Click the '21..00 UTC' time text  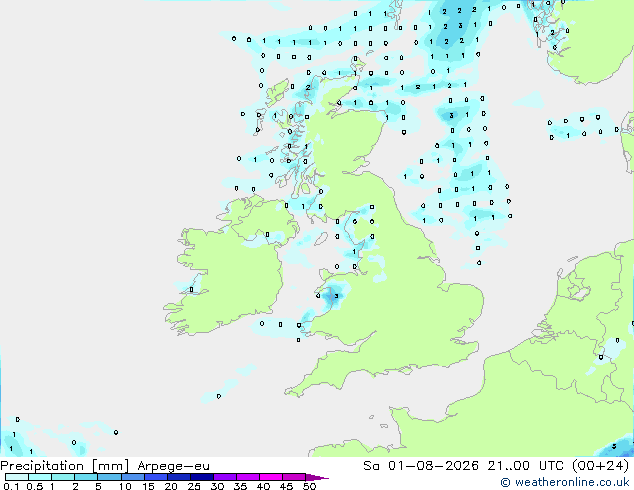(525, 466)
